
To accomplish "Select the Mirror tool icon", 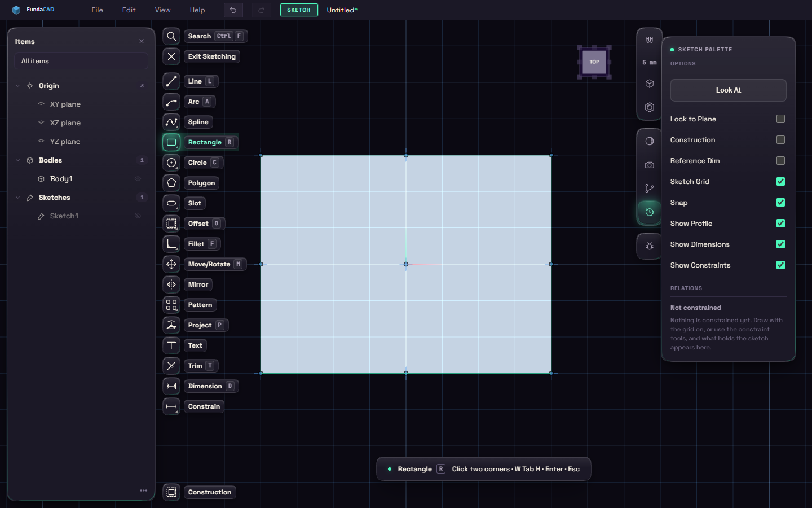I will 171,284.
